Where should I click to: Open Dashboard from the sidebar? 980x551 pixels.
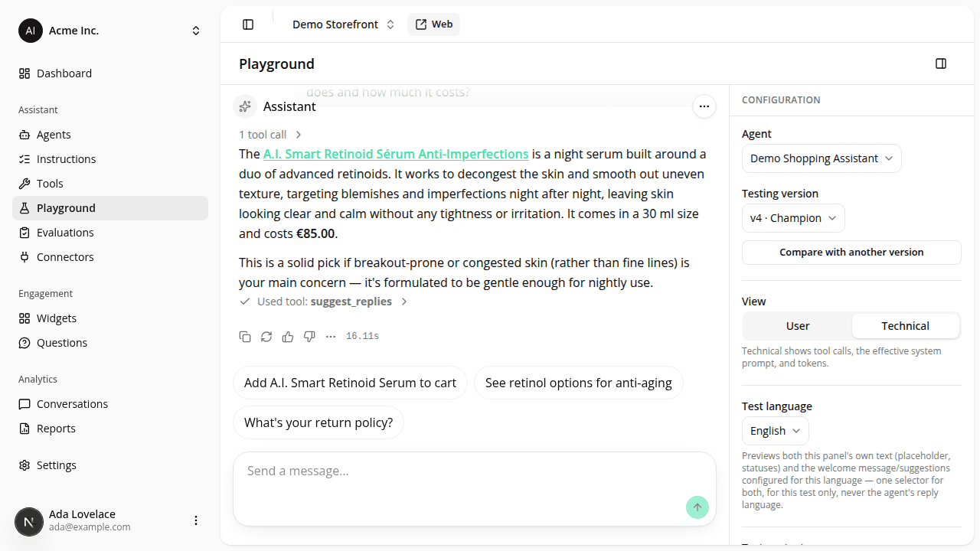(110, 73)
